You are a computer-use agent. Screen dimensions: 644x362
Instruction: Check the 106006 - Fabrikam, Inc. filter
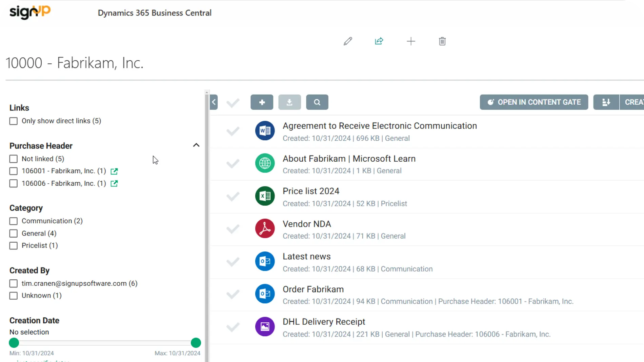[x=14, y=183]
